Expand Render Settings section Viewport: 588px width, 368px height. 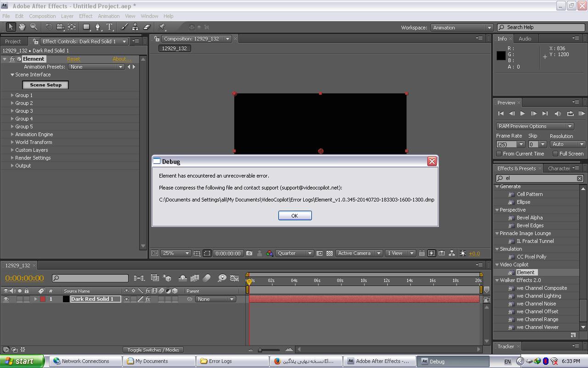coord(12,158)
